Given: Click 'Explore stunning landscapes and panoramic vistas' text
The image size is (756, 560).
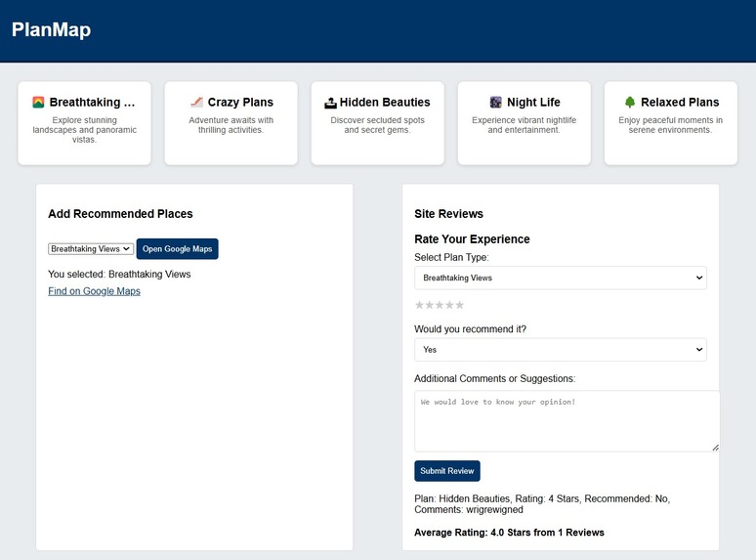Looking at the screenshot, I should coord(84,130).
